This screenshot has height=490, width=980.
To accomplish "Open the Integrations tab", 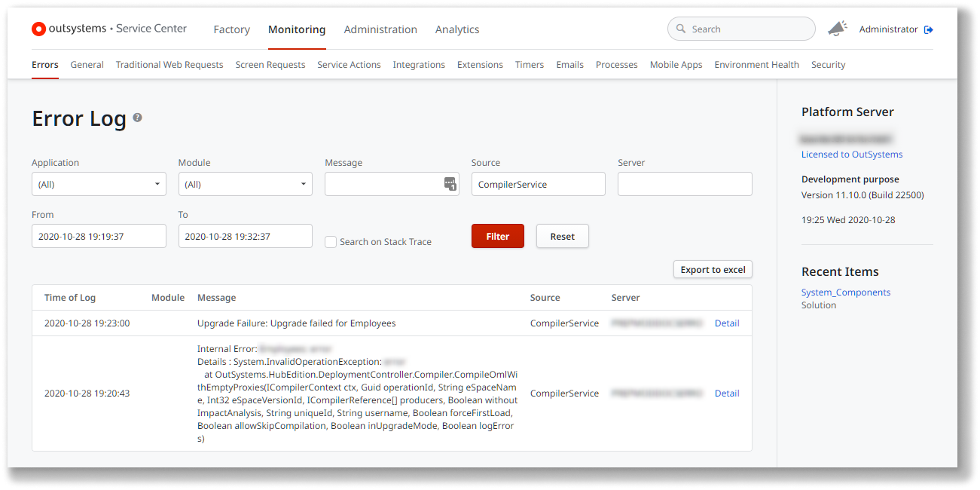I will tap(419, 65).
